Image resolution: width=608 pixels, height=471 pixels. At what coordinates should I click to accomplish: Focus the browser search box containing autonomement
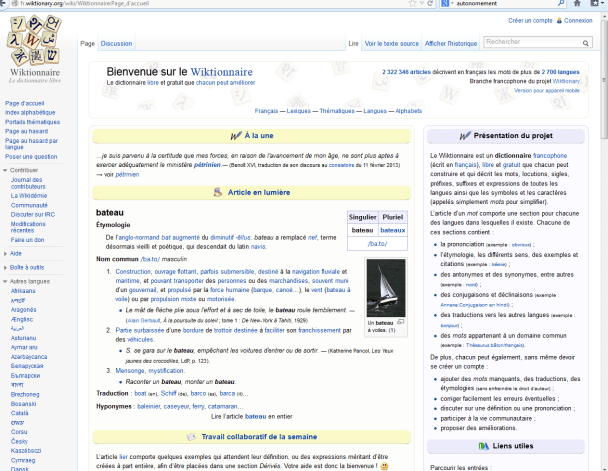click(505, 3)
